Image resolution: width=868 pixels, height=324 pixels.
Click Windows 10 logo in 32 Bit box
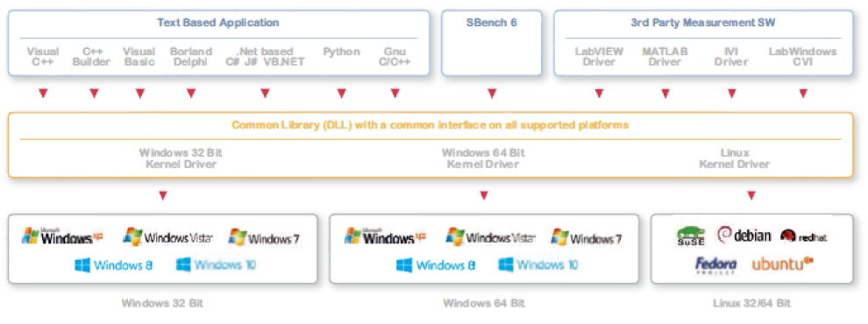(217, 264)
